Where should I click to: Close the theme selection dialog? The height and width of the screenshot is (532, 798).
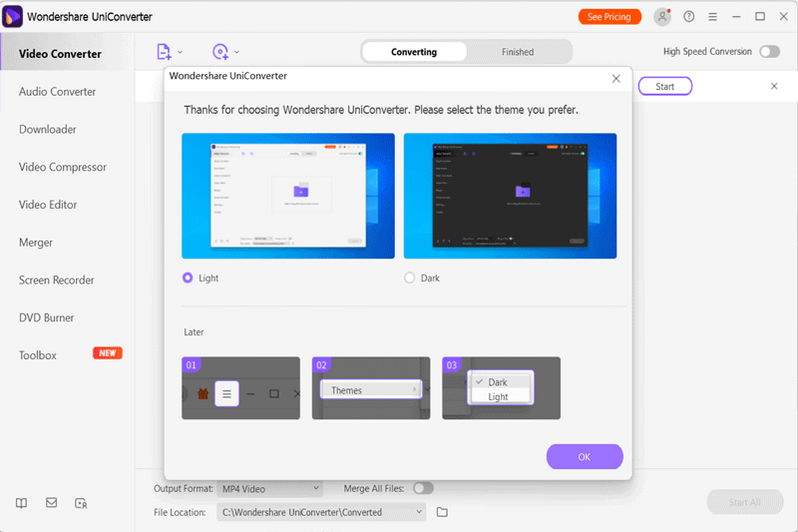point(616,78)
